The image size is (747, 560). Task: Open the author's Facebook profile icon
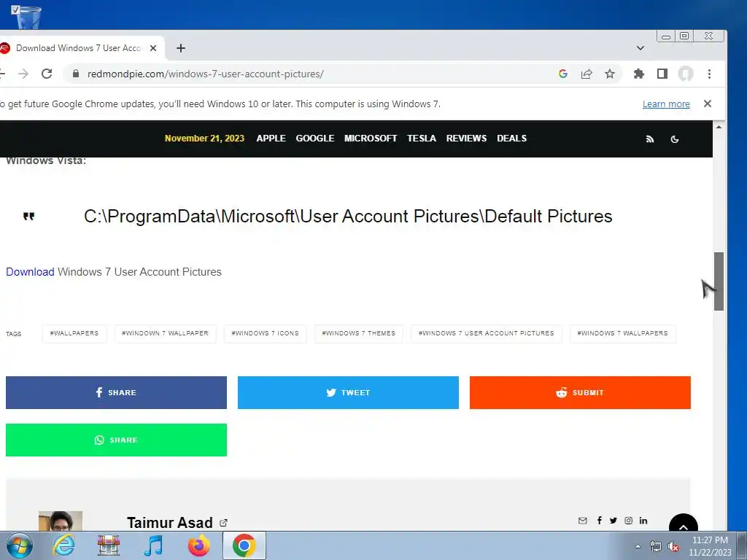(x=600, y=521)
